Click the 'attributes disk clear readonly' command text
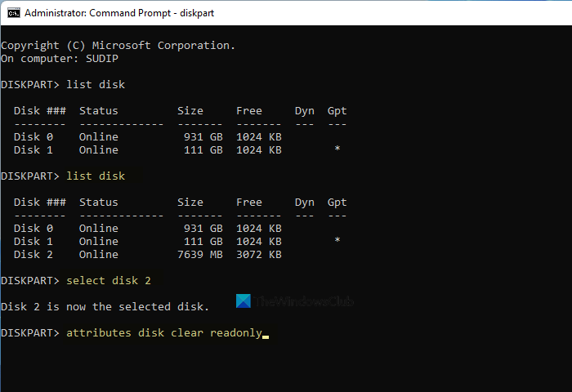The image size is (572, 392). click(x=164, y=333)
